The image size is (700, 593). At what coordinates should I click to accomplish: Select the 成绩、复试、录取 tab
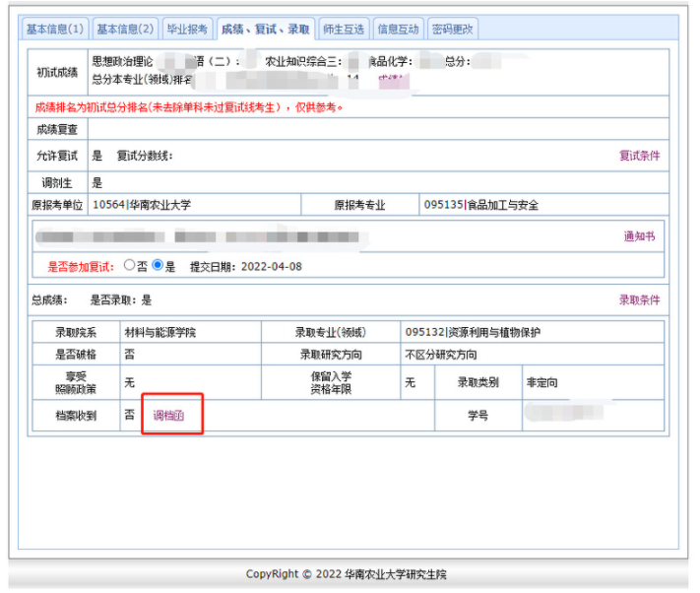click(265, 30)
